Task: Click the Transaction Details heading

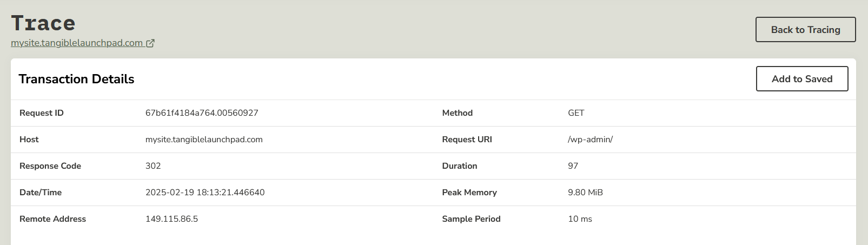Action: point(76,79)
